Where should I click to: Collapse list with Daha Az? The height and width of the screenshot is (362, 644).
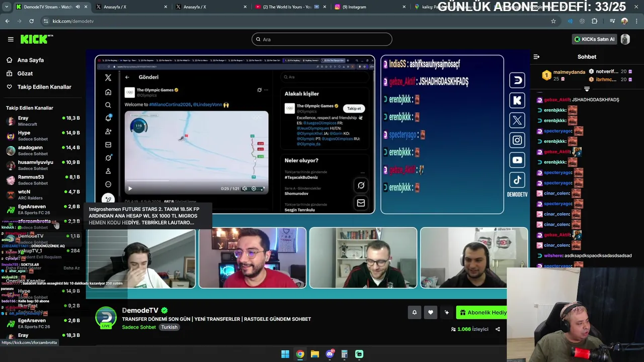(x=71, y=268)
